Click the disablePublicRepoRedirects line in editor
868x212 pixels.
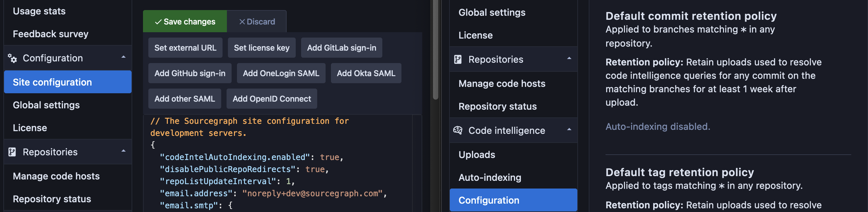click(244, 169)
